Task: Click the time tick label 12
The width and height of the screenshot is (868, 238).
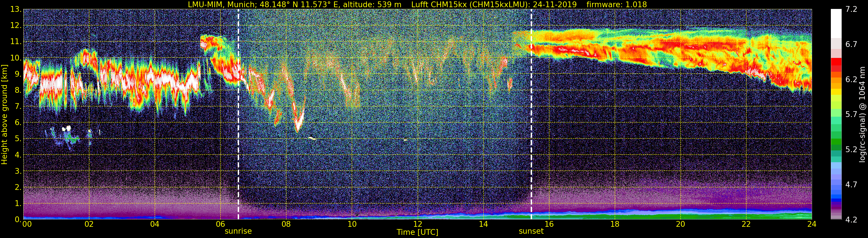Action: pos(417,224)
